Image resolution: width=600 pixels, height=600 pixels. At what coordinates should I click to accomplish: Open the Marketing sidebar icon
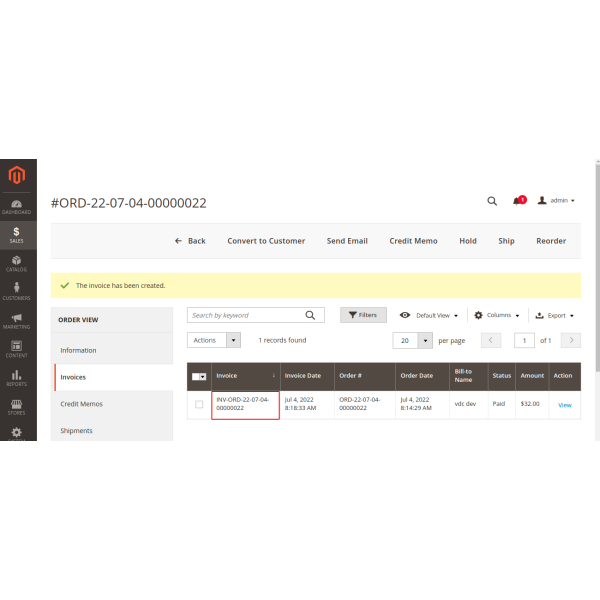[16, 320]
